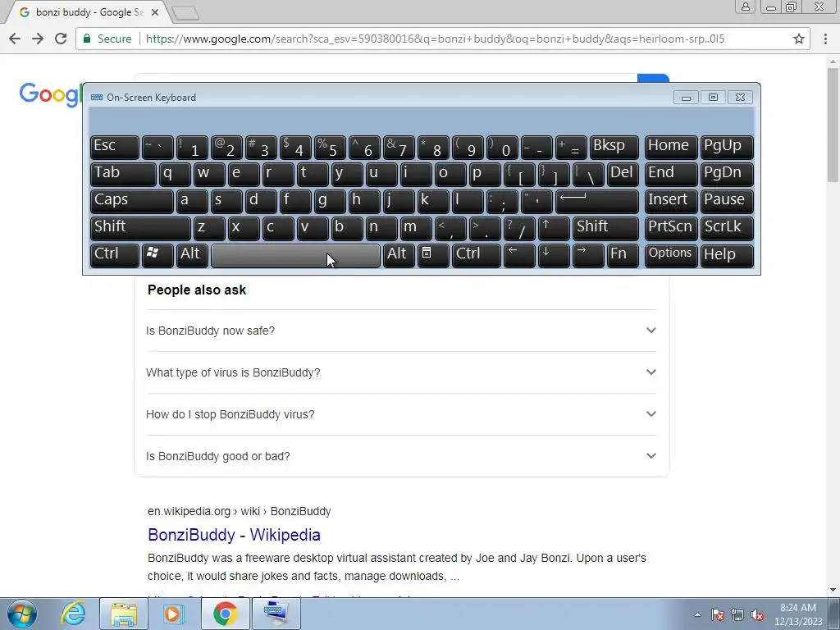840x630 pixels.
Task: Click the Options key on keyboard
Action: point(671,255)
